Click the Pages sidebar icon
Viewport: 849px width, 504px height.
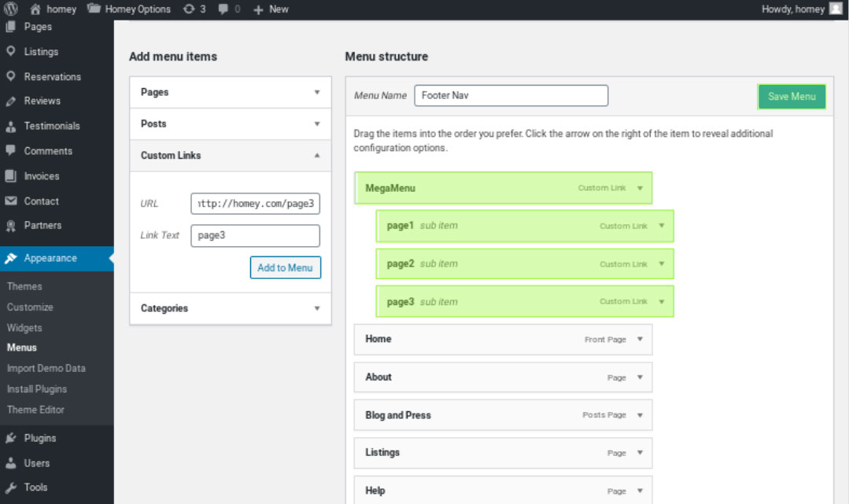pyautogui.click(x=11, y=27)
